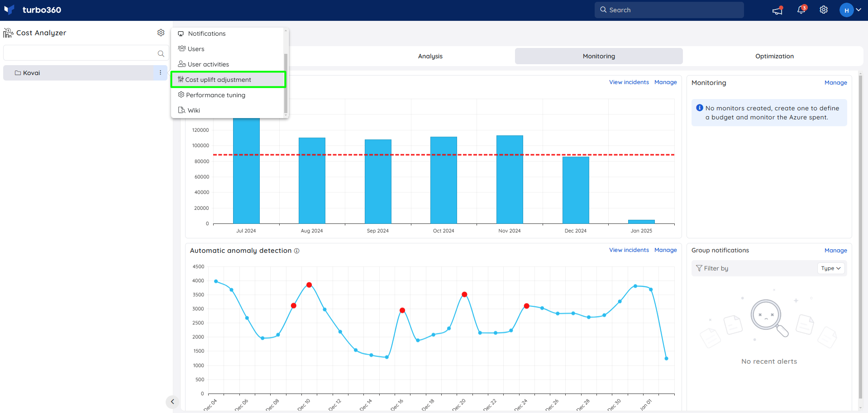Click the Filter by funnel icon
Image resolution: width=868 pixels, height=413 pixels.
(699, 268)
